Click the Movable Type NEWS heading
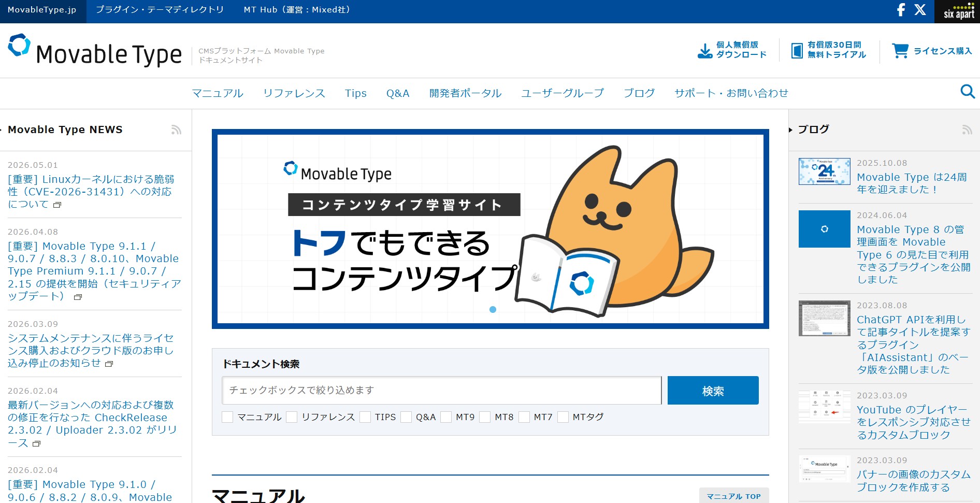The height and width of the screenshot is (503, 980). point(65,130)
